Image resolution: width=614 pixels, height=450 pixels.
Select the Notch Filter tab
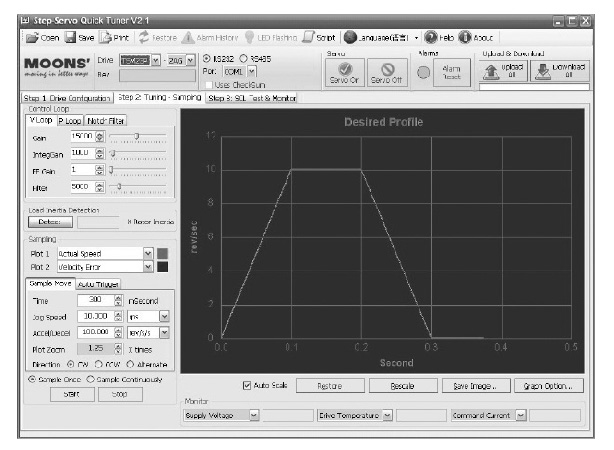105,121
